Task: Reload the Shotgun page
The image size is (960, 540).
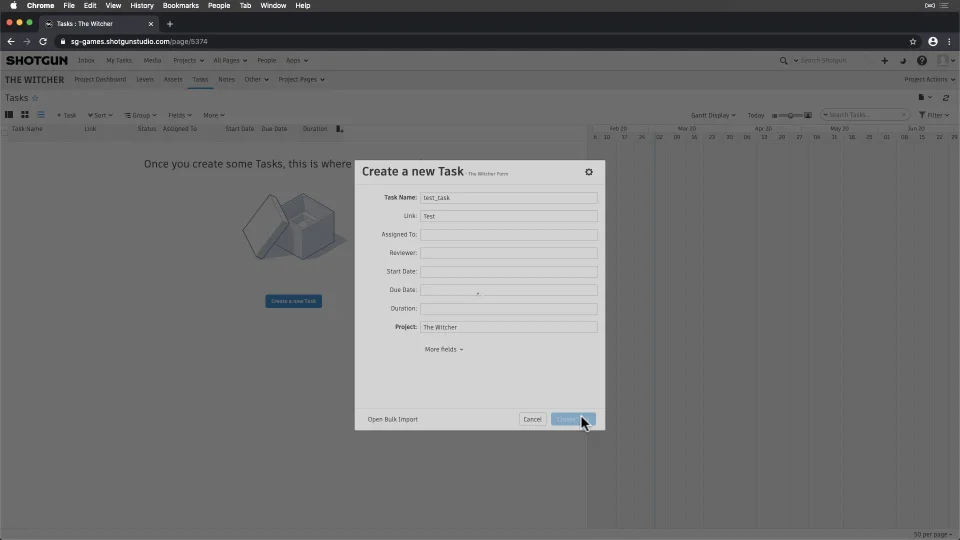Action: 43,42
